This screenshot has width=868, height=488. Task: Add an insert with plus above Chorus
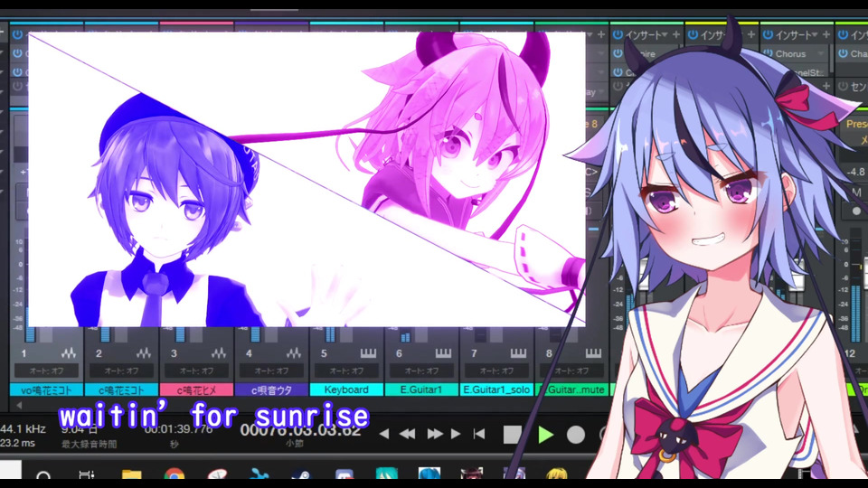(826, 35)
